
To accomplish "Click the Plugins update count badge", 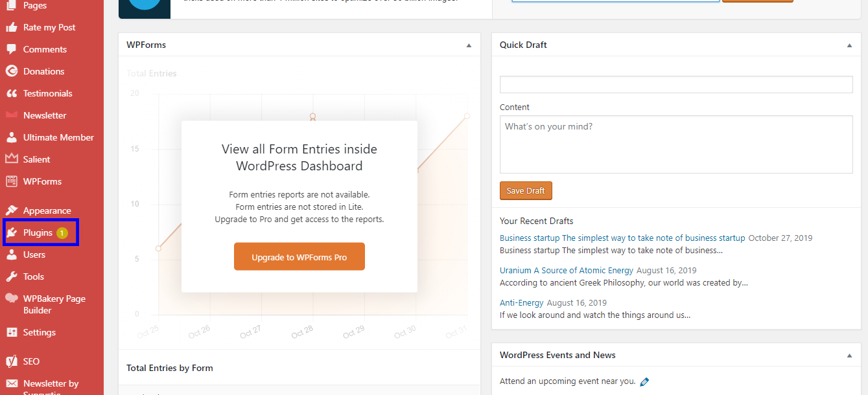I will (62, 233).
